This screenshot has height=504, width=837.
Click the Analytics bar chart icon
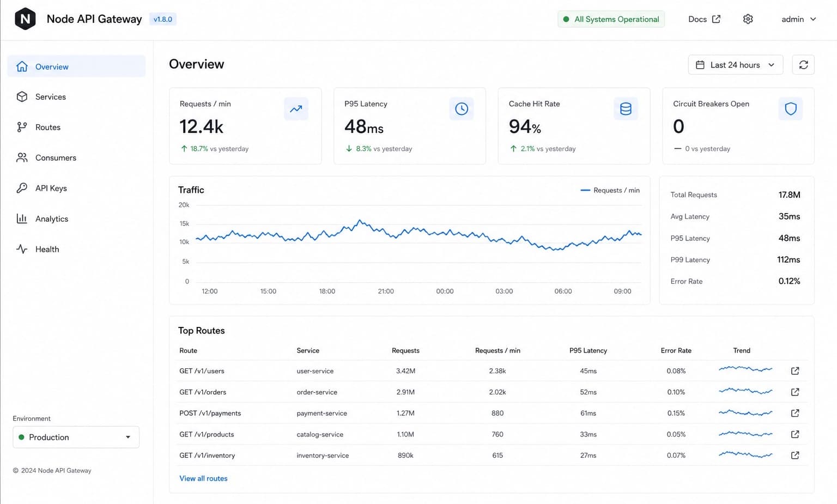pos(22,218)
